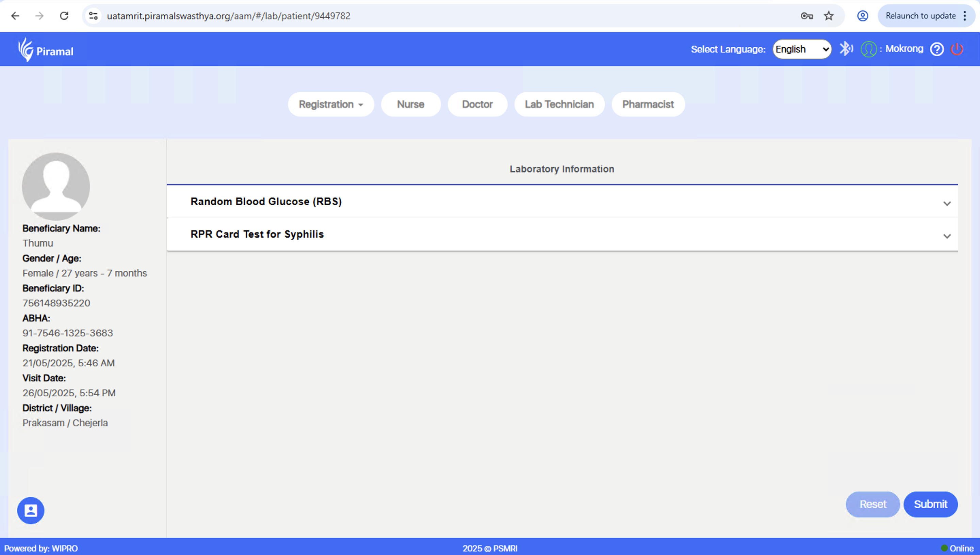This screenshot has height=555, width=980.
Task: Click the beneficiary avatar photo
Action: pyautogui.click(x=56, y=187)
